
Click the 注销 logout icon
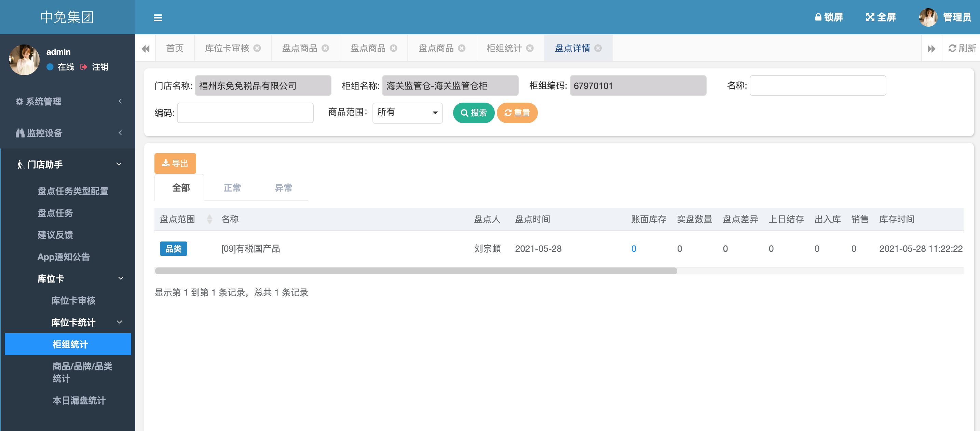point(84,67)
